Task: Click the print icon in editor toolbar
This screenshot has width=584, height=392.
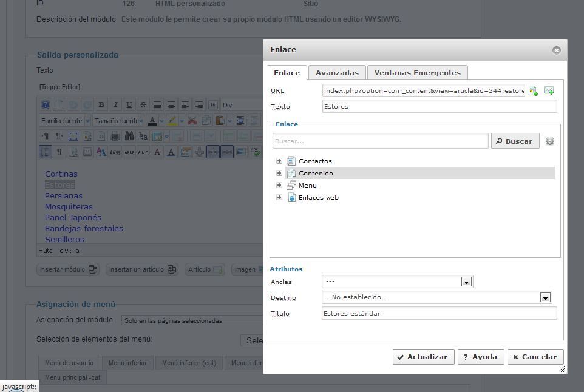Action: tap(115, 137)
